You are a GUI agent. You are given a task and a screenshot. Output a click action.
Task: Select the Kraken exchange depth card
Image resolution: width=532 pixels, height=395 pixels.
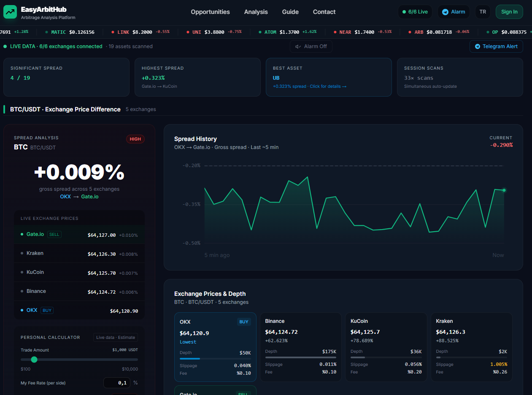pos(471,347)
